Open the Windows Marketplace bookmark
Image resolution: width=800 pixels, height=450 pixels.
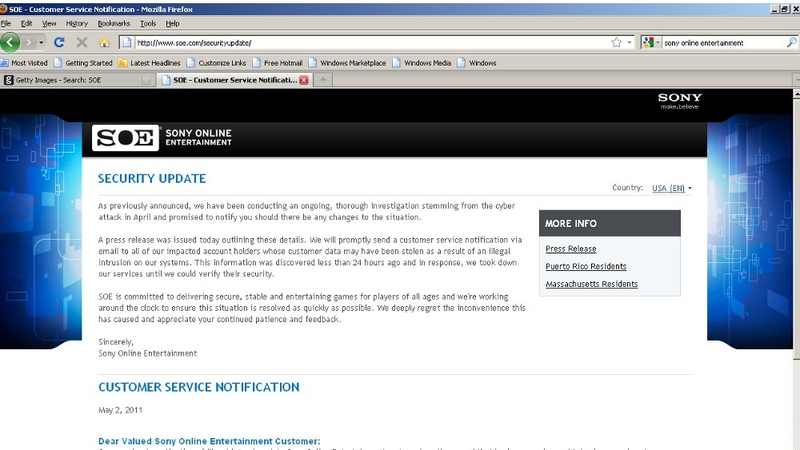pyautogui.click(x=347, y=63)
